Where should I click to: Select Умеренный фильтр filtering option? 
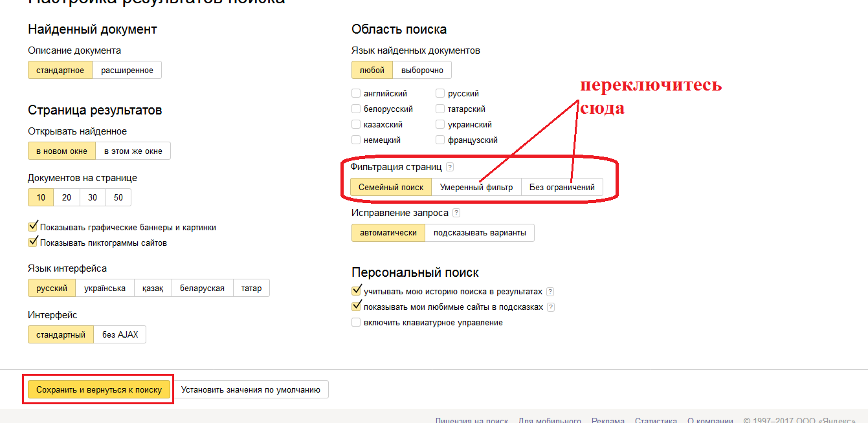pyautogui.click(x=476, y=188)
